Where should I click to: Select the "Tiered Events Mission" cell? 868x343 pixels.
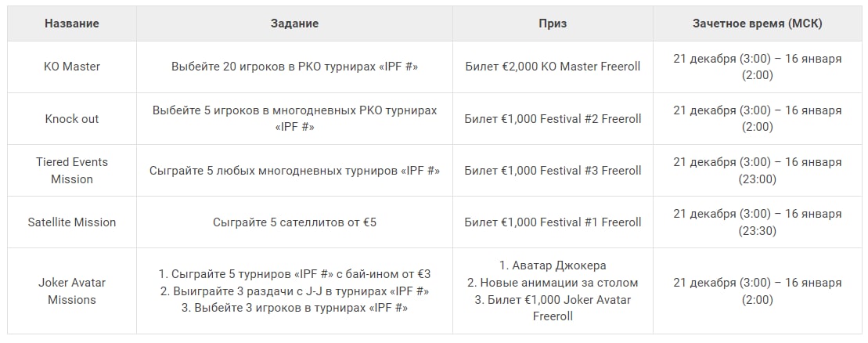click(x=72, y=171)
